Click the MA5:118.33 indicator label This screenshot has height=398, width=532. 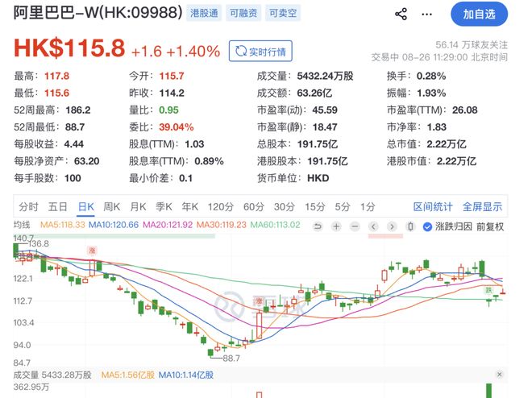coord(62,225)
